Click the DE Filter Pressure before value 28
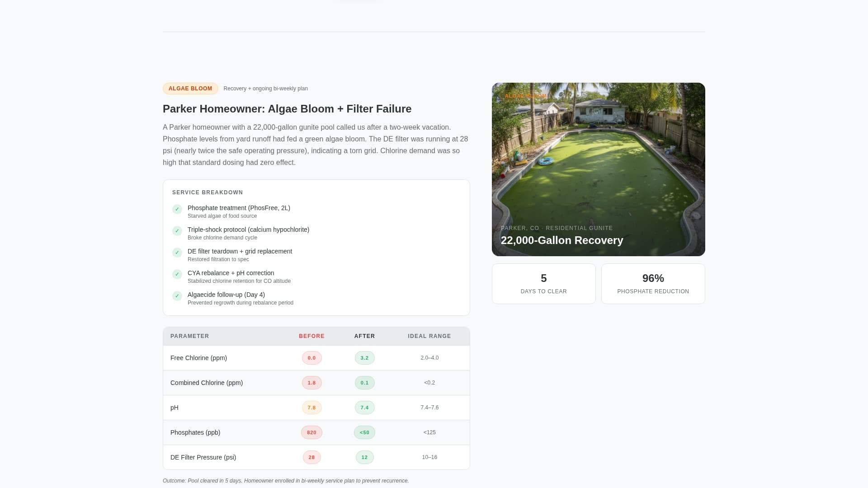This screenshot has width=868, height=488. click(312, 457)
